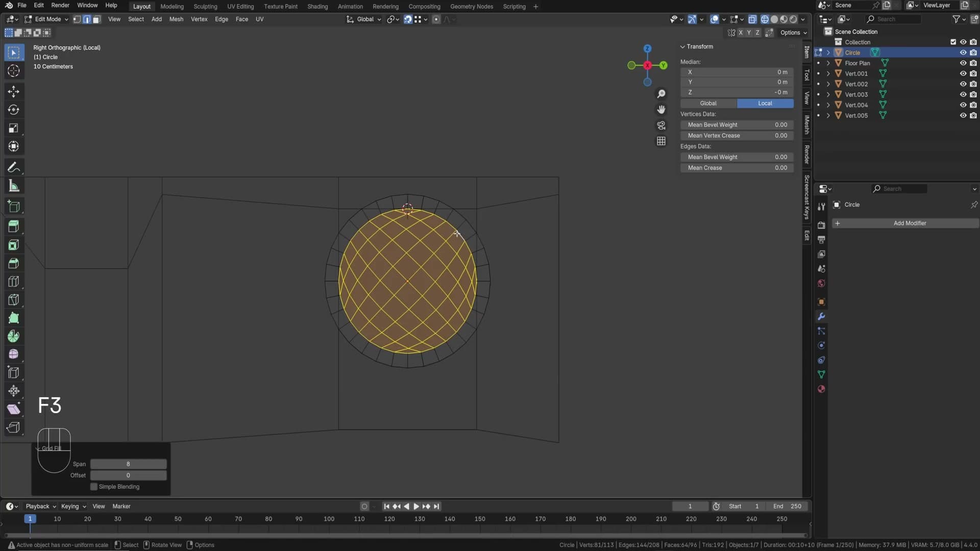Select the Add Cube tool

(14, 207)
